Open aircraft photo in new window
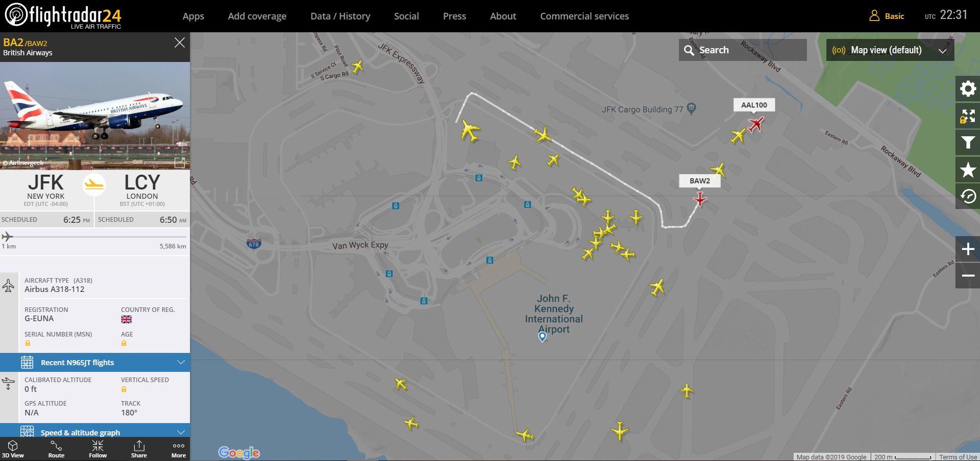The width and height of the screenshot is (980, 461). point(180,162)
